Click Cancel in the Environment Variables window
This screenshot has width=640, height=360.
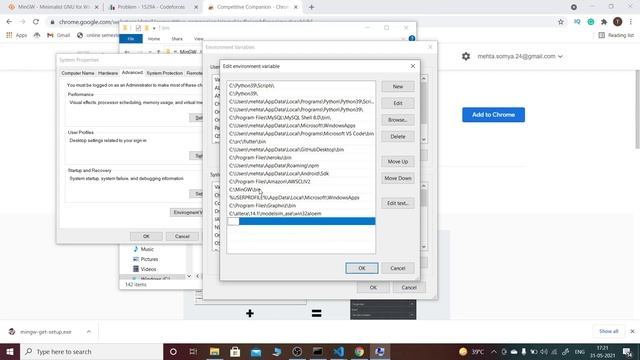[x=409, y=287]
